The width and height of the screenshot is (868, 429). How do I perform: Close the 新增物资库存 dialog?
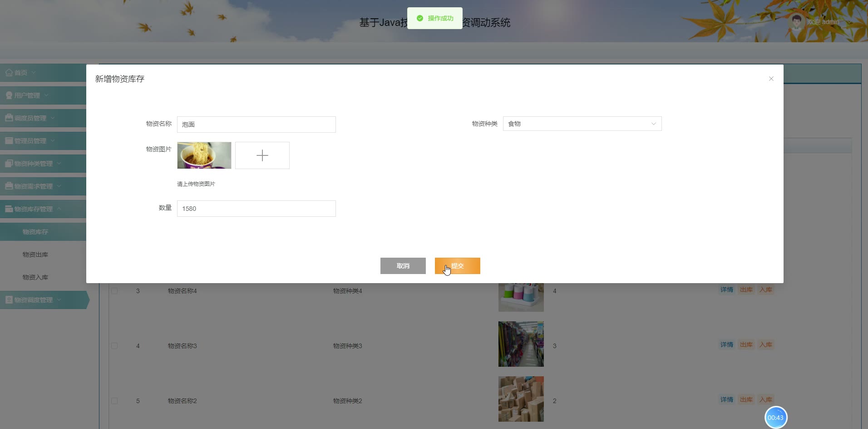click(x=771, y=79)
